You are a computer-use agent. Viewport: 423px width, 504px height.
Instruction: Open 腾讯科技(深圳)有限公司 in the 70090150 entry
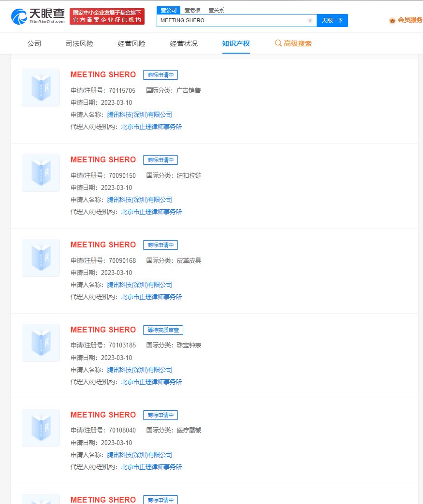(140, 200)
